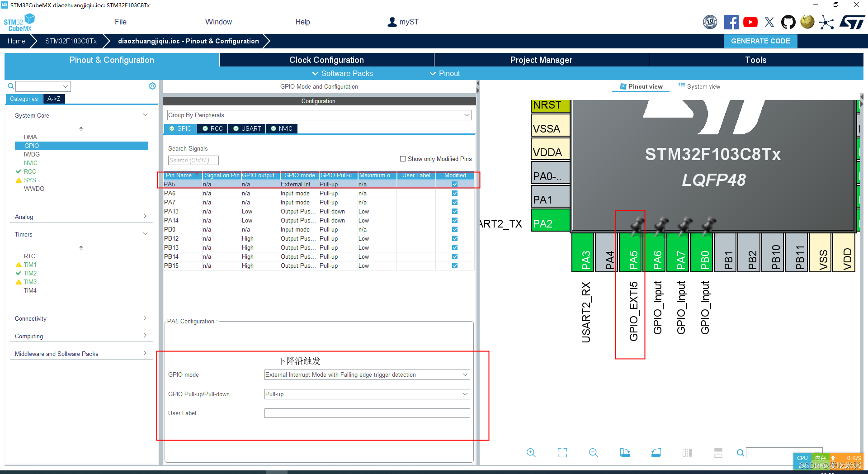The height and width of the screenshot is (474, 868).
Task: Go to the Home breadcrumb
Action: tap(16, 41)
